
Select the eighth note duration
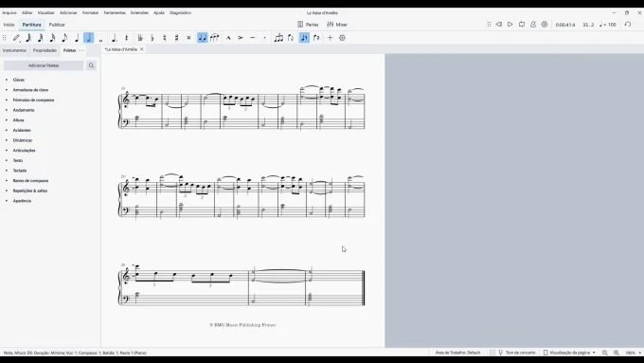(x=64, y=38)
